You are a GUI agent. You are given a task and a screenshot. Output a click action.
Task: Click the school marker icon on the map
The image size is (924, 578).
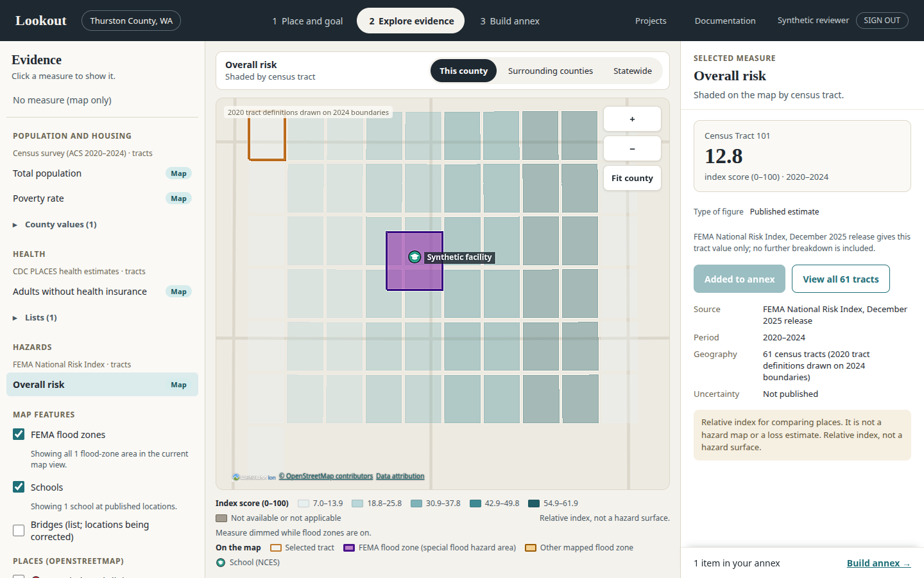click(415, 257)
